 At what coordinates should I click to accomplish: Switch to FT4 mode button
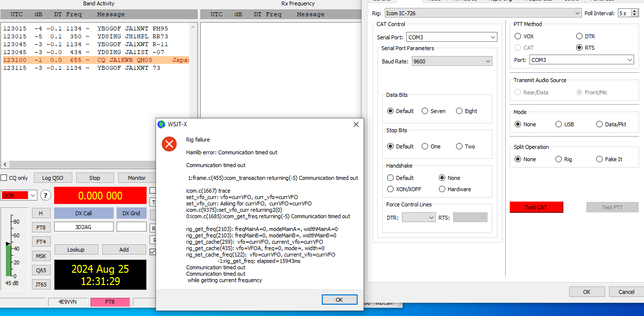pyautogui.click(x=41, y=242)
